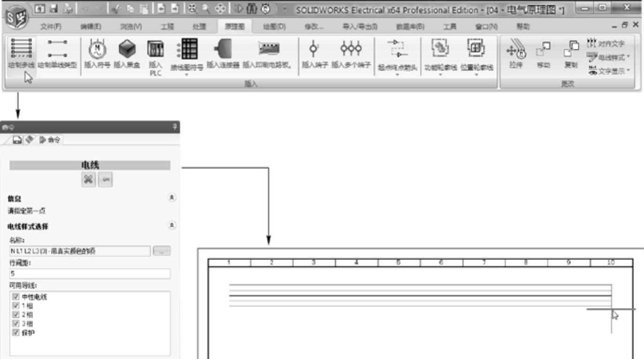Image resolution: width=644 pixels, height=359 pixels.
Task: Select the 移动 move tool
Action: (x=543, y=54)
